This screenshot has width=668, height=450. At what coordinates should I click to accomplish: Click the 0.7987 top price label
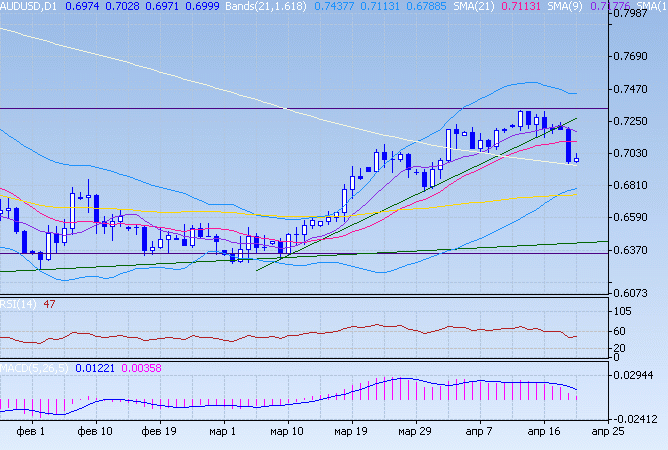coord(636,14)
